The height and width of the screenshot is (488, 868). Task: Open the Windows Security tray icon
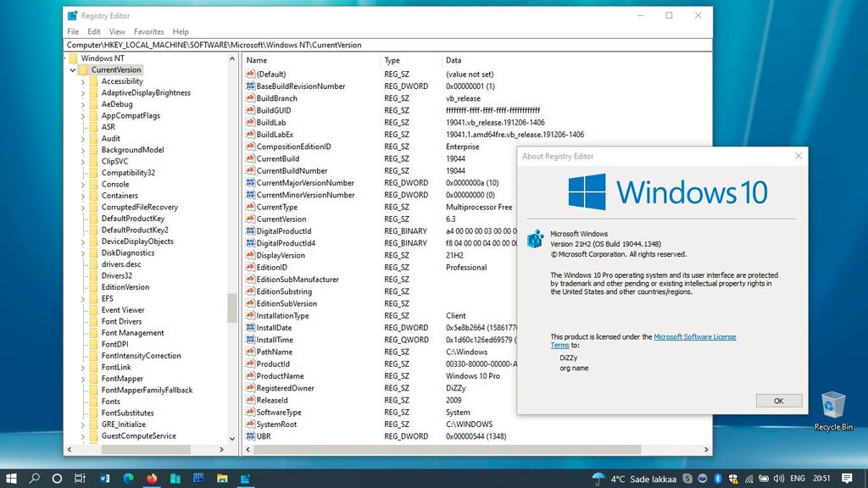click(733, 479)
